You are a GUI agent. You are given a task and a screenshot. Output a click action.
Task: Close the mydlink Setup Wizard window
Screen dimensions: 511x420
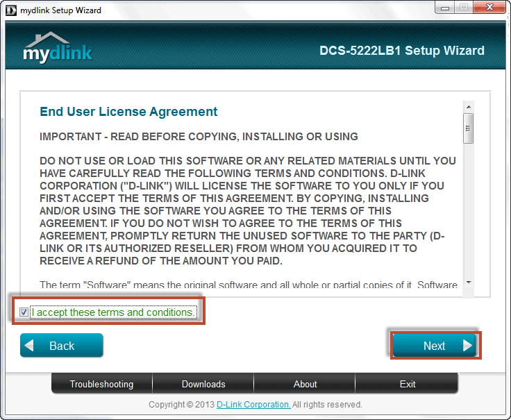489,8
